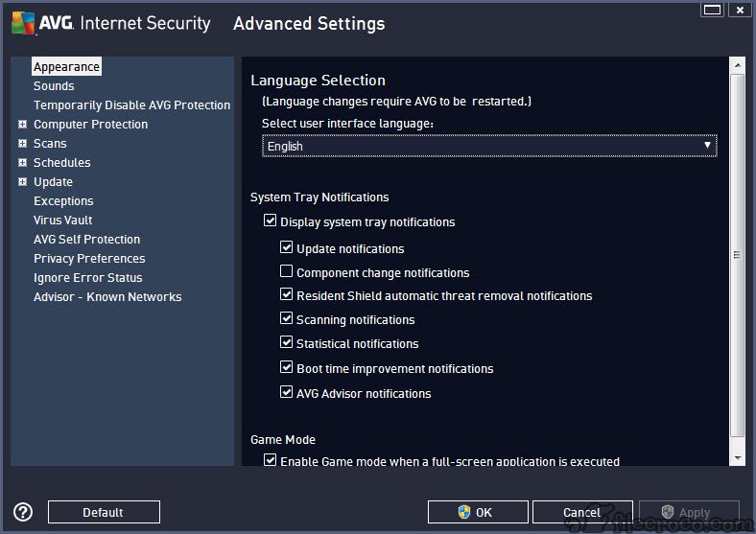Open AVG Self Protection settings
Viewport: 756px width, 534px height.
click(x=86, y=240)
